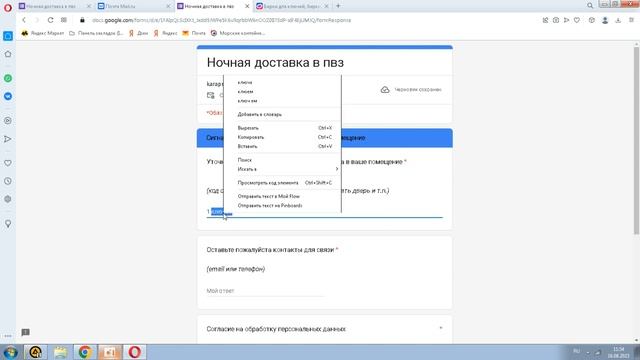Open WhatsApp in the Opera sidebar
Image resolution: width=640 pixels, height=360 pixels.
pos(8,78)
